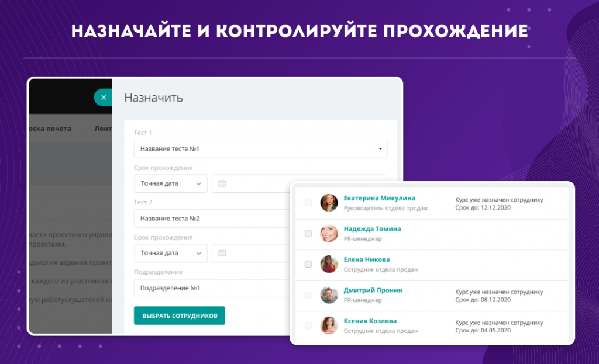Check the box next to Елена Никова
Viewport: 599px width, 364px height.
click(308, 264)
